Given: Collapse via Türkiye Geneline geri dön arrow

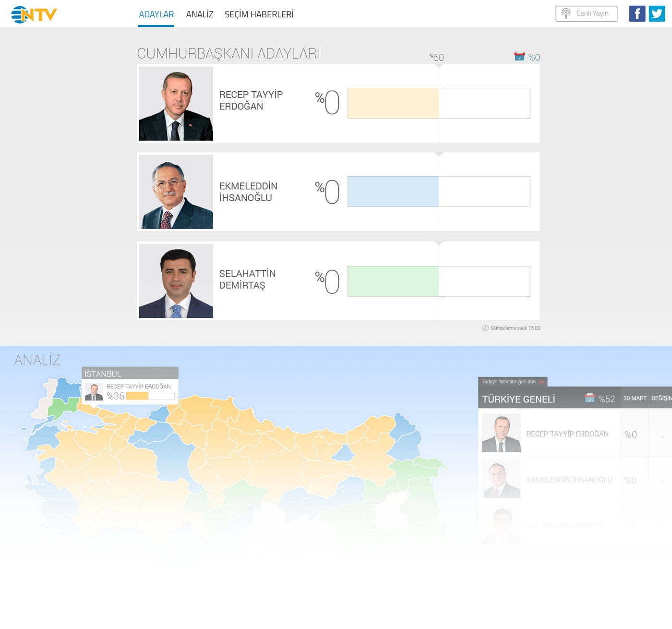Looking at the screenshot, I should [x=542, y=382].
